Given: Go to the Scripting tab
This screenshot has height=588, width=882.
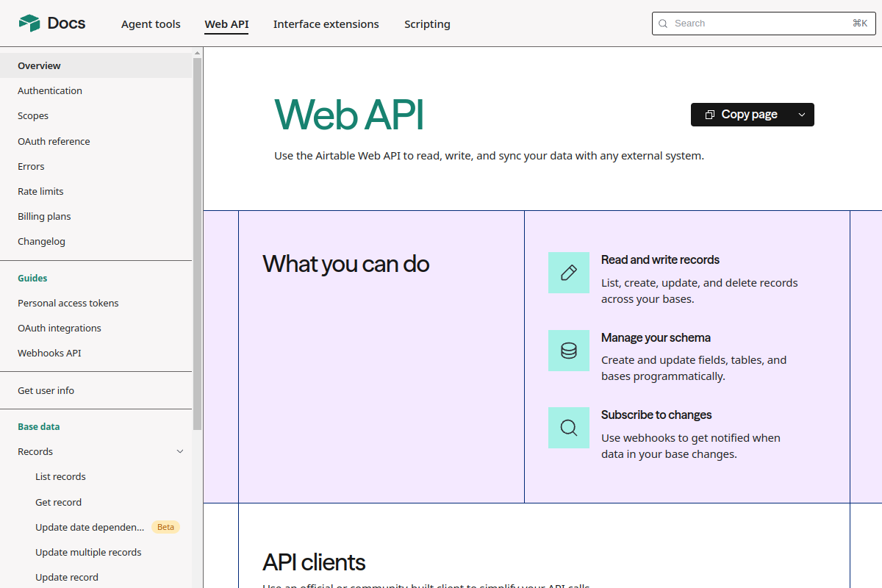Looking at the screenshot, I should pyautogui.click(x=427, y=24).
